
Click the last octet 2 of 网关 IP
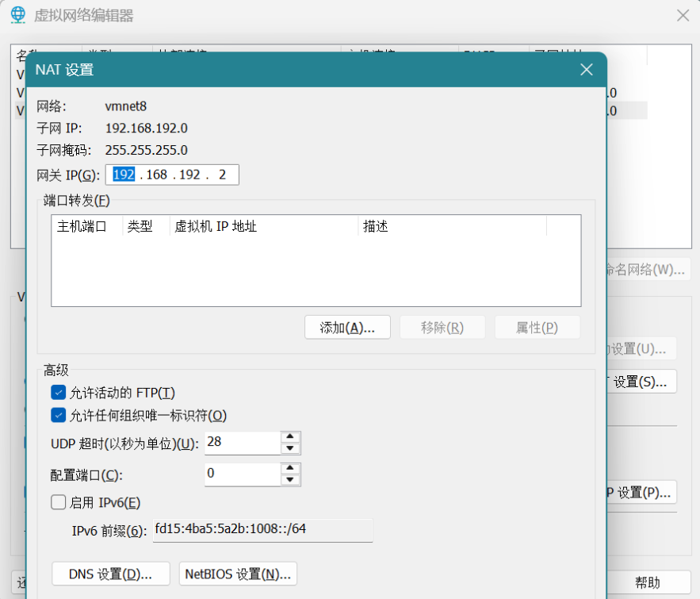[222, 175]
